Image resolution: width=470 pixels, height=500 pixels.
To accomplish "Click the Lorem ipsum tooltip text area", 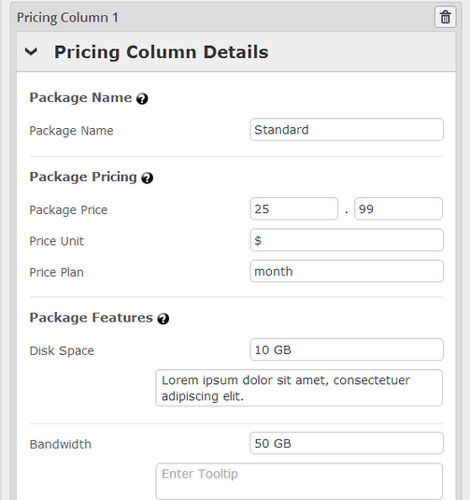I will point(299,388).
